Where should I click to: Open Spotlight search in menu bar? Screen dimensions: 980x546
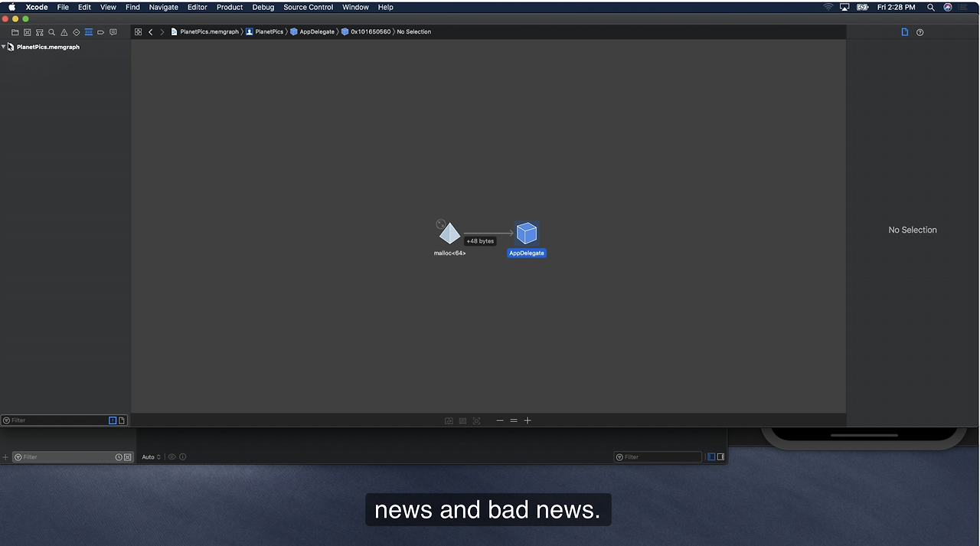931,7
